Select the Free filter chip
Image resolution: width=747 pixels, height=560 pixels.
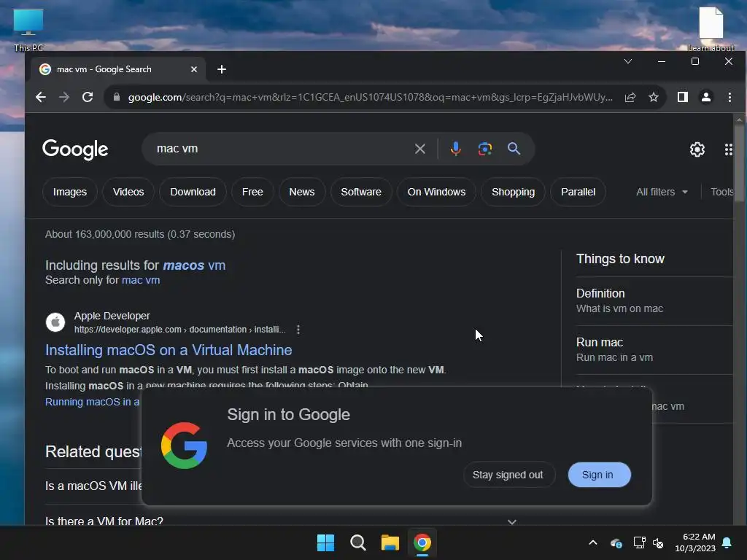252,192
